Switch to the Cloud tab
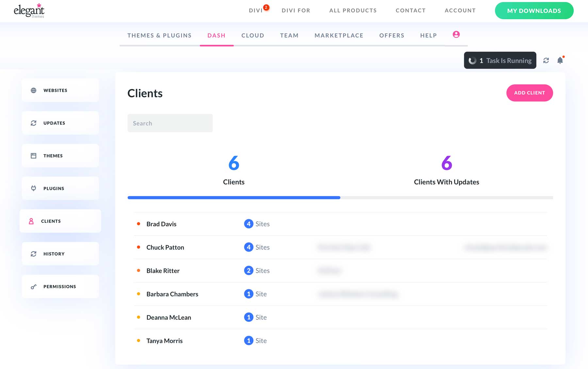 [x=253, y=35]
